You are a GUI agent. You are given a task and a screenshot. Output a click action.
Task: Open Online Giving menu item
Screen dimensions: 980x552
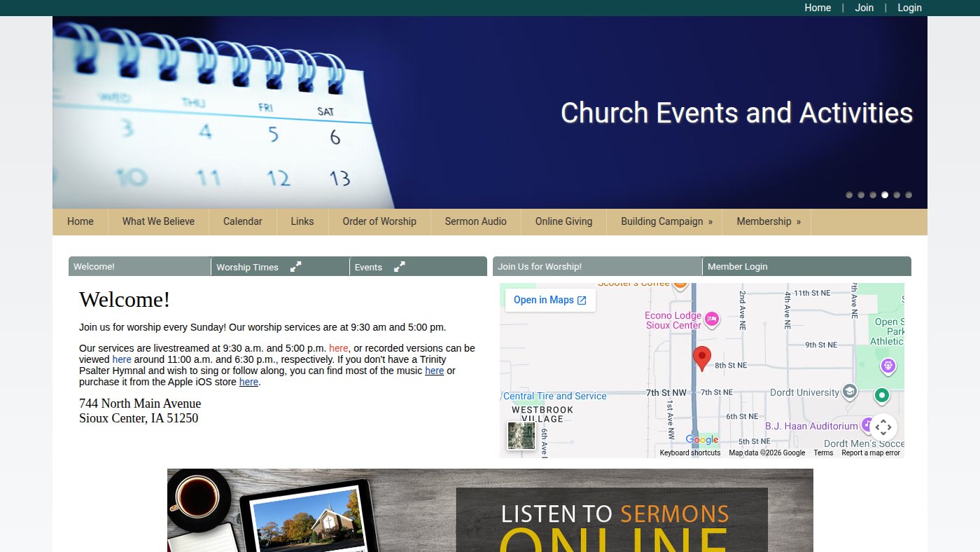coord(564,221)
